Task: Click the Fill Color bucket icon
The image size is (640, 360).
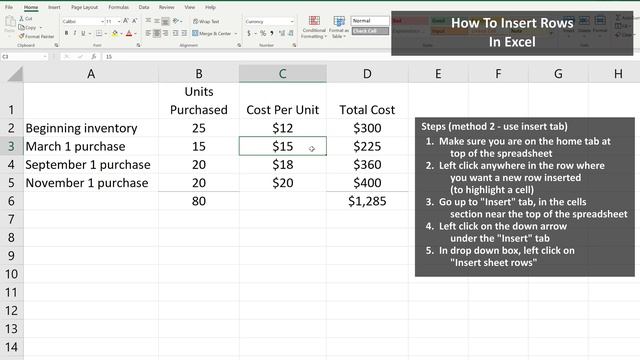Action: 115,33
